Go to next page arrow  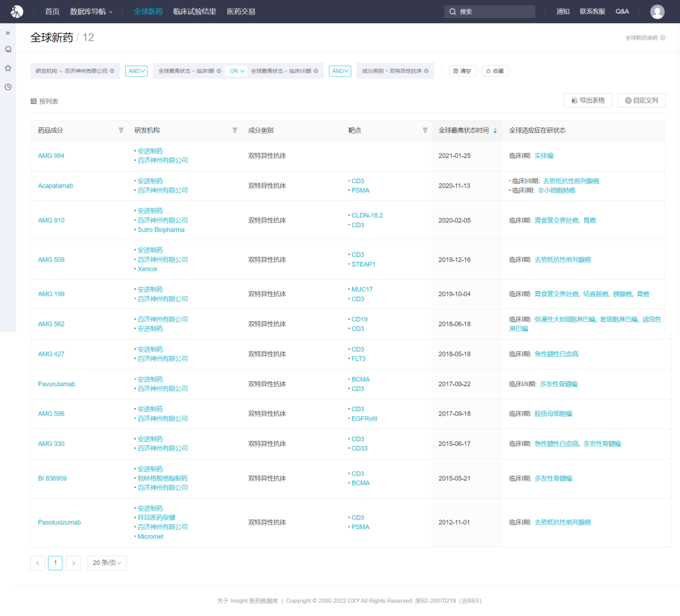click(x=73, y=563)
